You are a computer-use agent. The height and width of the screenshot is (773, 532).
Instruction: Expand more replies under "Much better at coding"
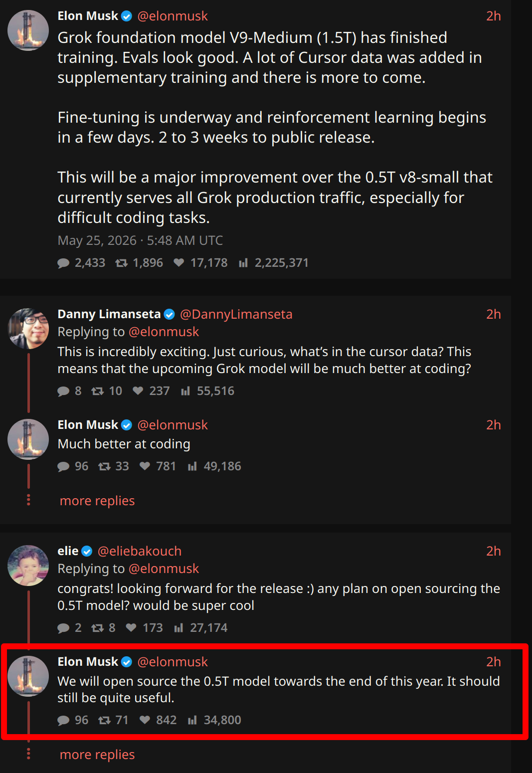97,501
